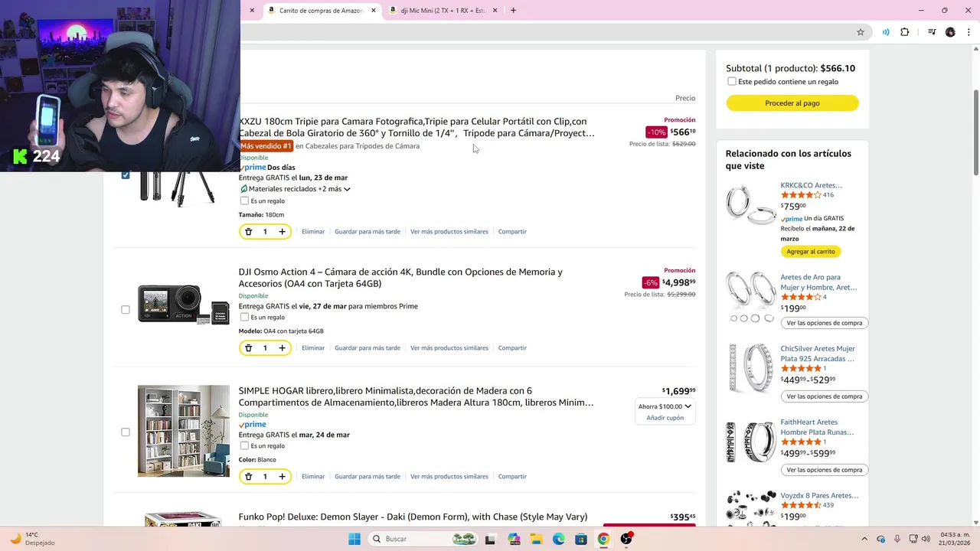The image size is (980, 551).
Task: Click the DJI Osmo Action 4 product thumbnail
Action: [183, 305]
